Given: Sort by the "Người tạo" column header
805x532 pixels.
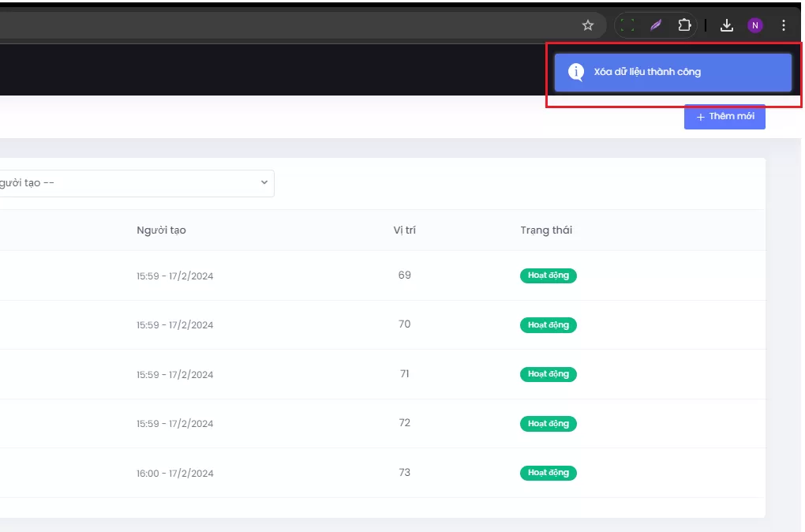Looking at the screenshot, I should (161, 230).
